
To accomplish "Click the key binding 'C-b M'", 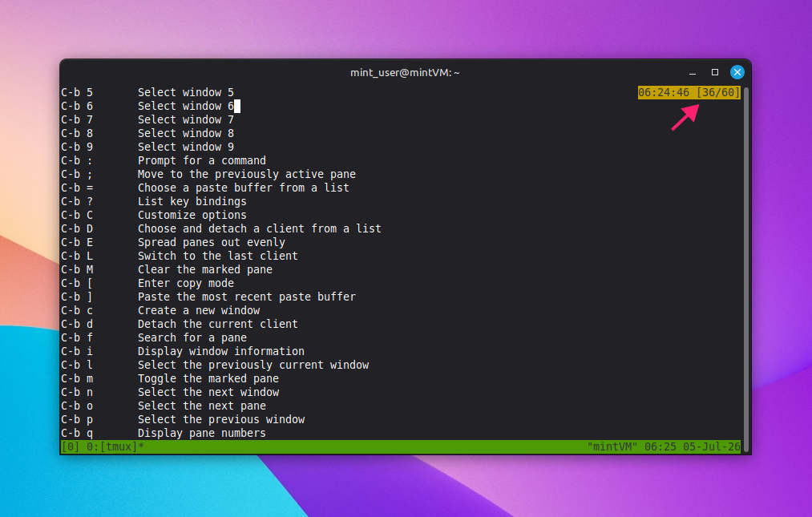I will (77, 269).
